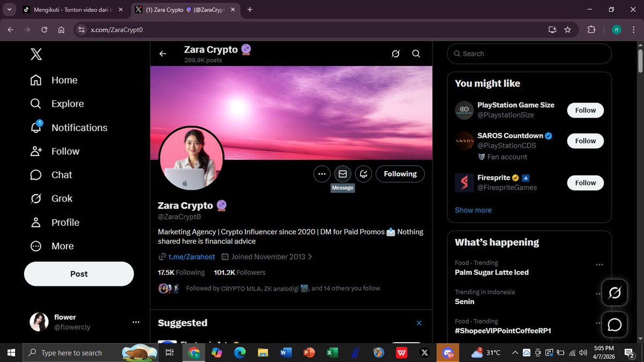Open Palm Sugar Latte Iced trend
644x362 pixels.
(492, 272)
